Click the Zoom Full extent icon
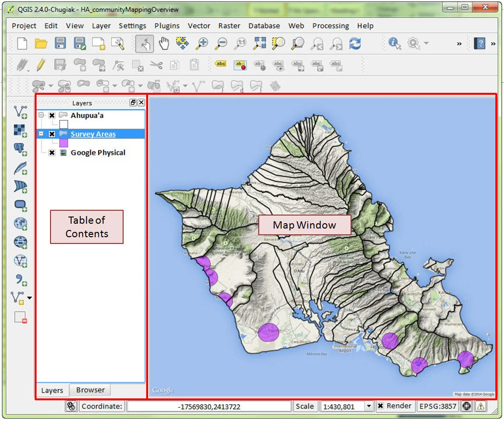 pos(260,43)
